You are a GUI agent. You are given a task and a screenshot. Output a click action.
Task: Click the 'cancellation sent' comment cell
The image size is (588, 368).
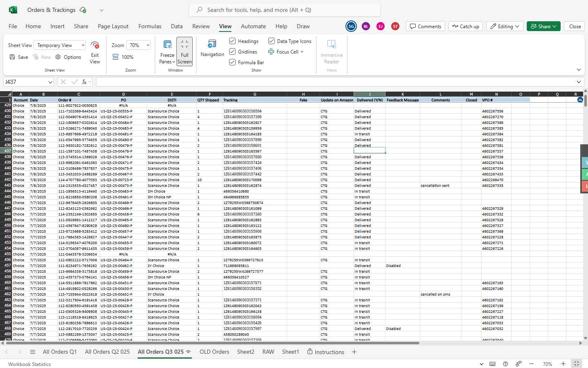coord(441,186)
